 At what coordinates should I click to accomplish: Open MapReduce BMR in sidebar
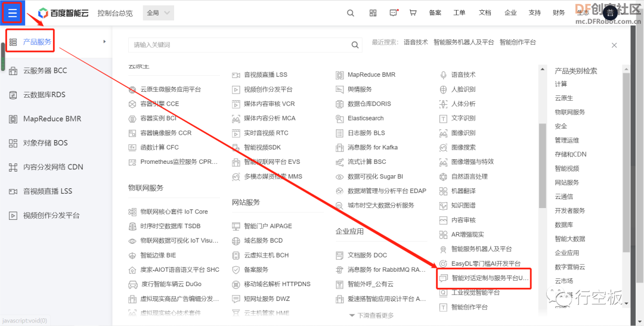[x=52, y=119]
